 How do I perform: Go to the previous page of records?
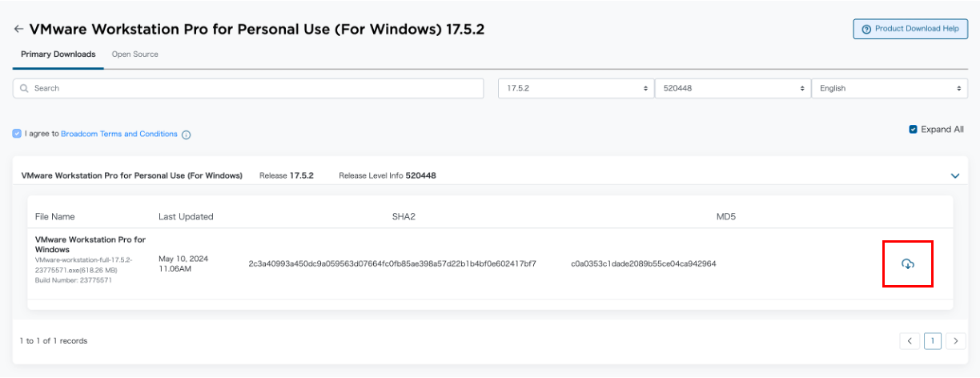point(910,341)
